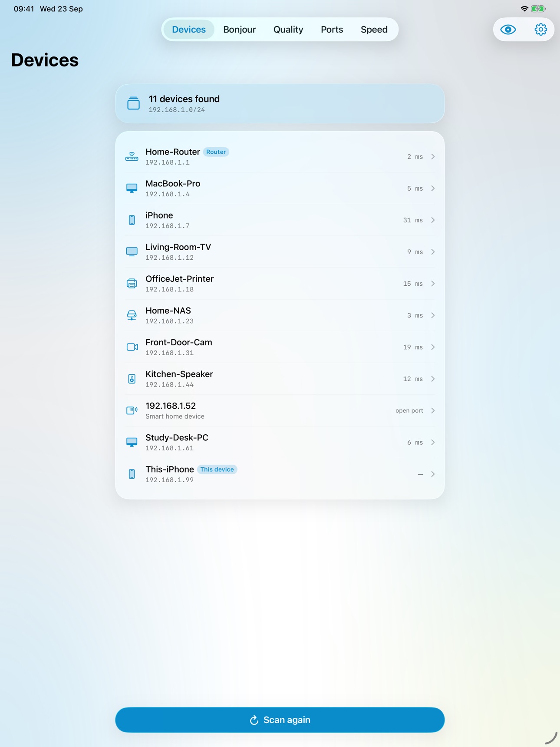Click the 11 devices found heading
This screenshot has width=560, height=747.
point(184,99)
